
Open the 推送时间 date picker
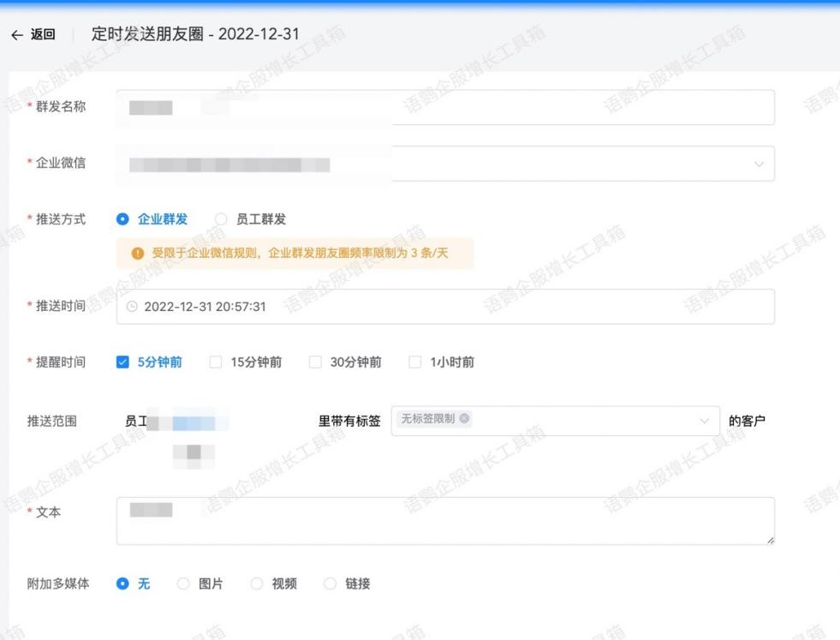tap(445, 307)
